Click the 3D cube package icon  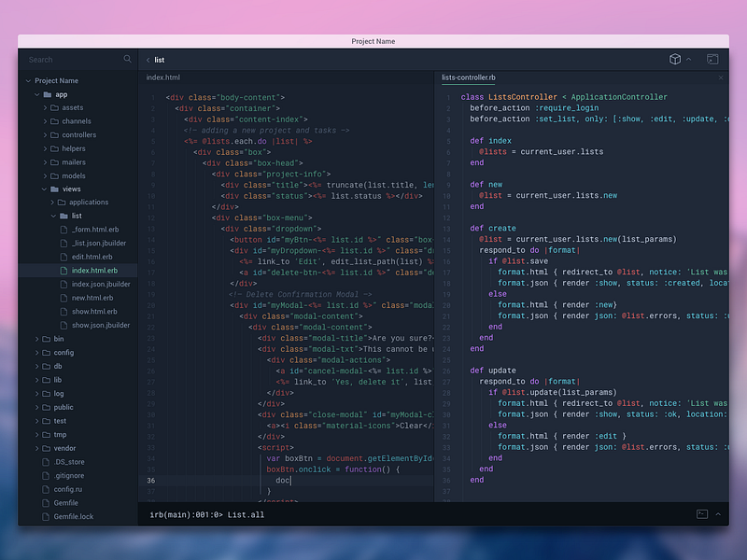tap(675, 59)
